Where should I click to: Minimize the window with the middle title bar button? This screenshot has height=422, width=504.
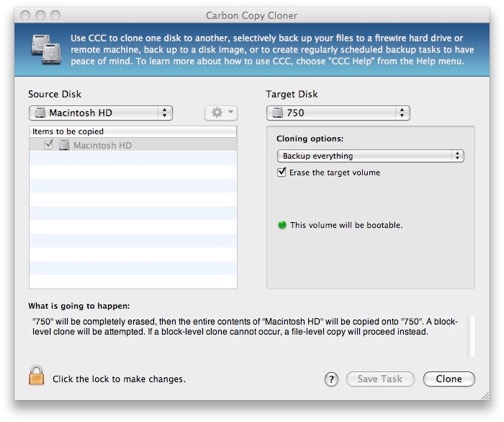40,15
